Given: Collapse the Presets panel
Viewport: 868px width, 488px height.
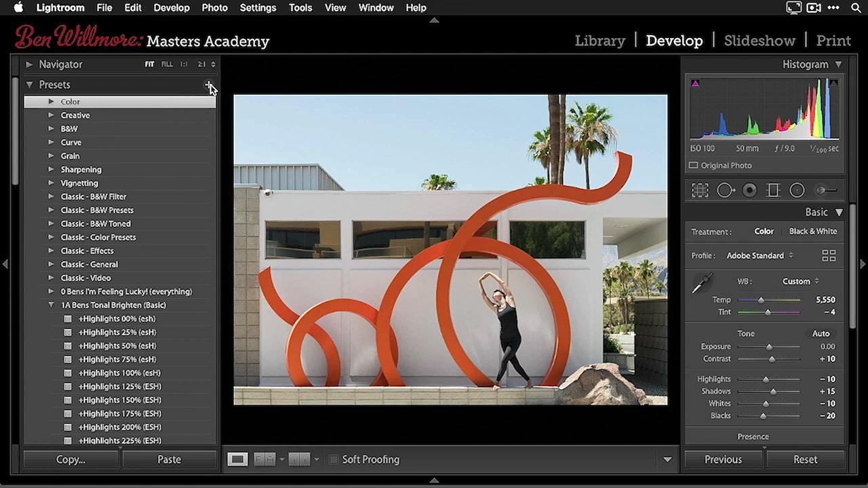Looking at the screenshot, I should 29,85.
